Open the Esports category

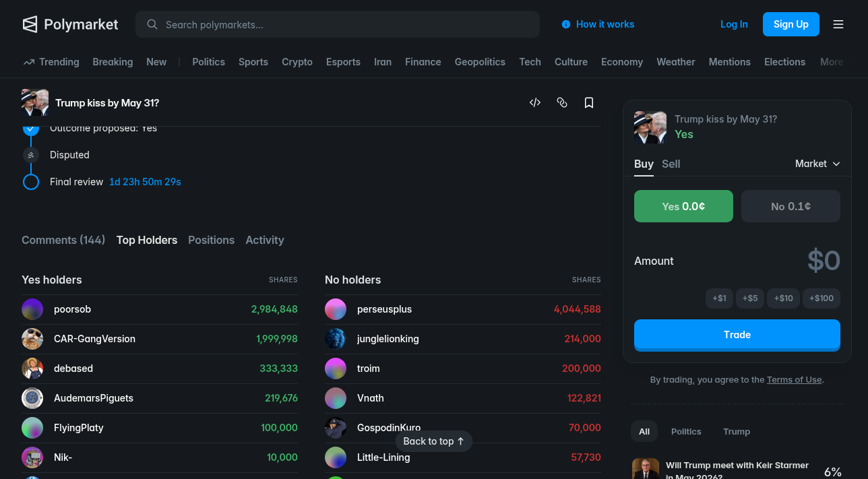click(343, 62)
